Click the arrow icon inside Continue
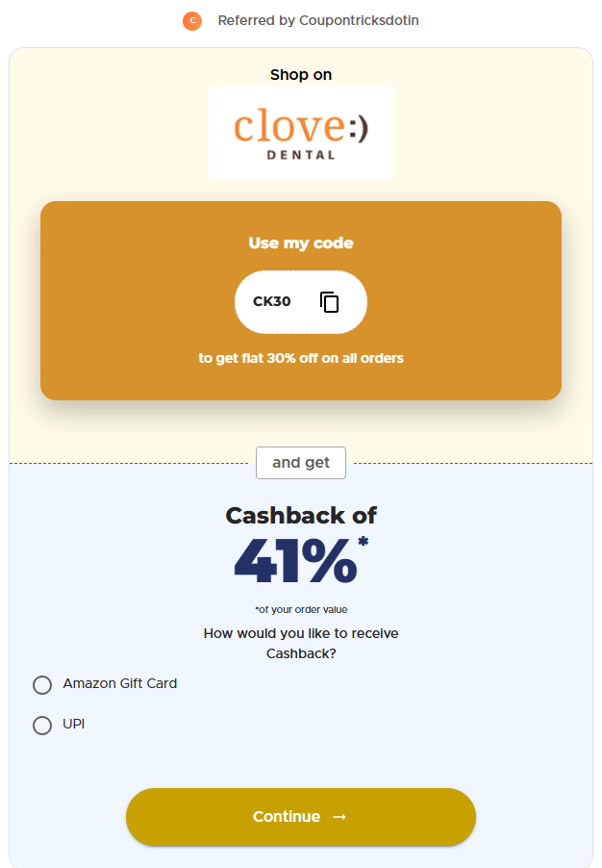The height and width of the screenshot is (868, 602). pos(339,817)
